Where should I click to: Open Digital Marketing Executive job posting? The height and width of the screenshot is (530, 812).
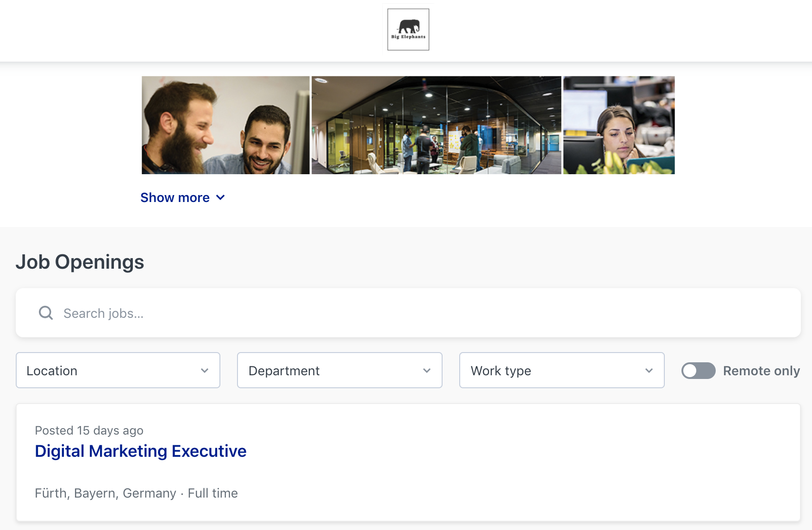(x=141, y=451)
